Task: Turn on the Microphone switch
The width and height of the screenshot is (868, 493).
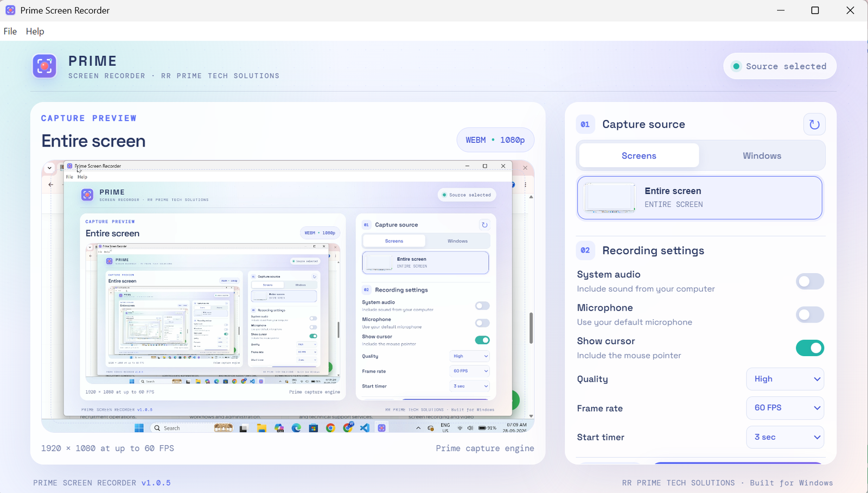Action: pos(810,314)
